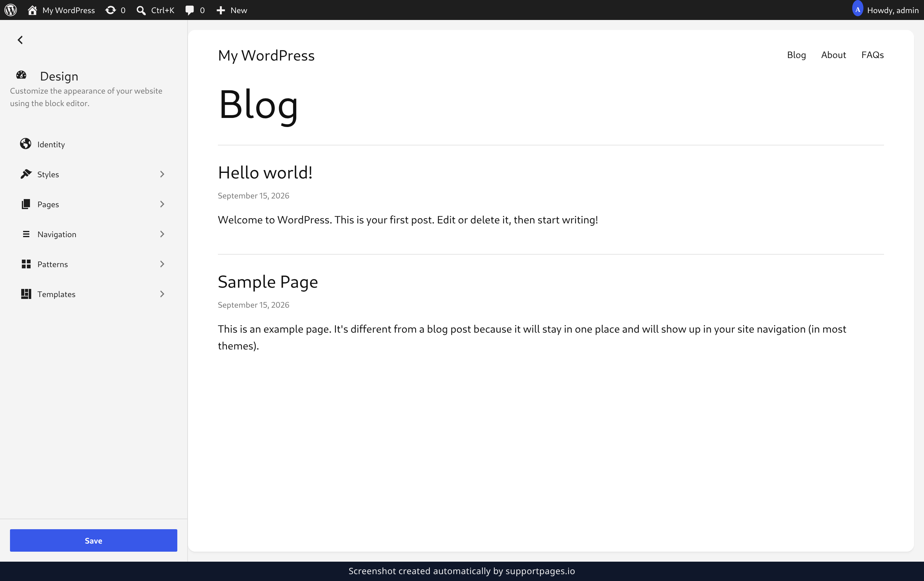924x581 pixels.
Task: Click the Patterns menu label
Action: 52,264
